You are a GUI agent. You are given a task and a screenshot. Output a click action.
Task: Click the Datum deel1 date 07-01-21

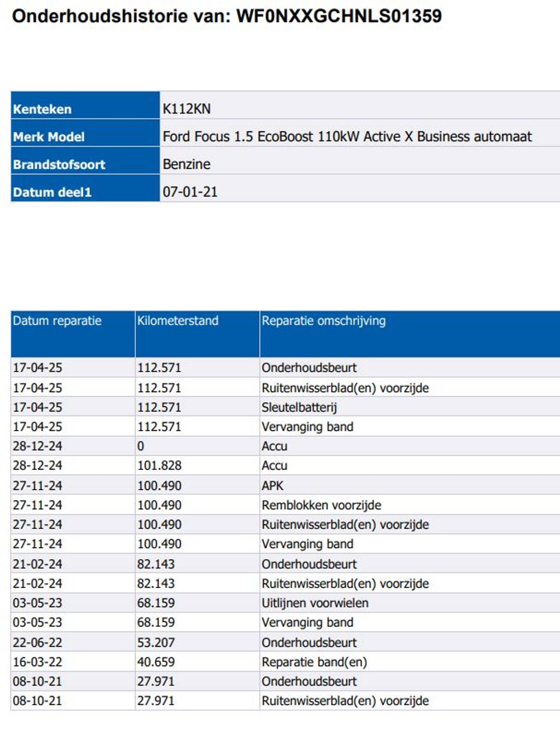(190, 192)
